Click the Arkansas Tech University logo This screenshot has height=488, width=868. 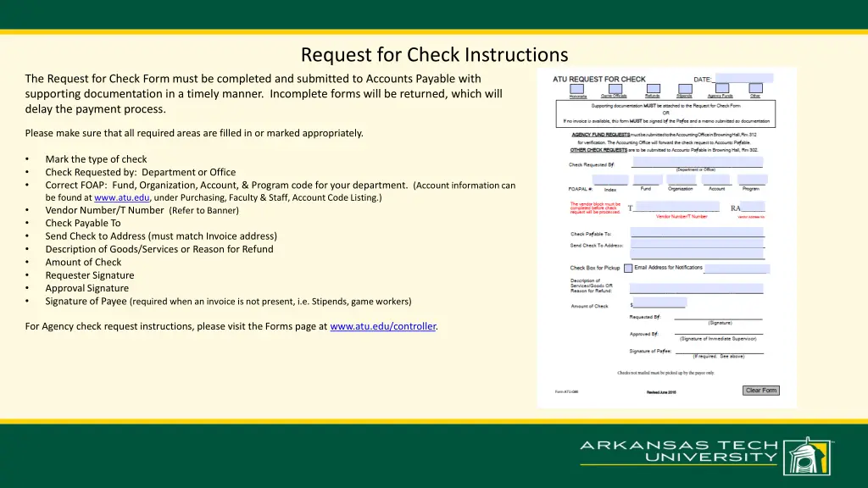[x=706, y=455]
